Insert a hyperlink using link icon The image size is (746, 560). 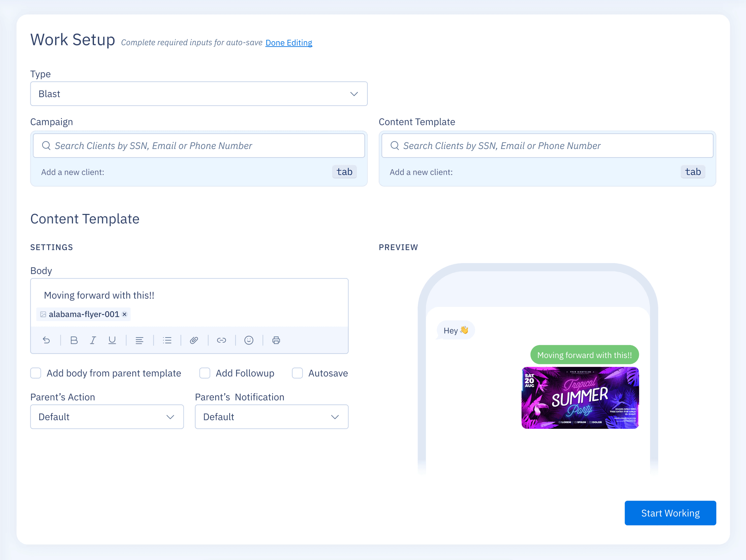click(x=221, y=340)
